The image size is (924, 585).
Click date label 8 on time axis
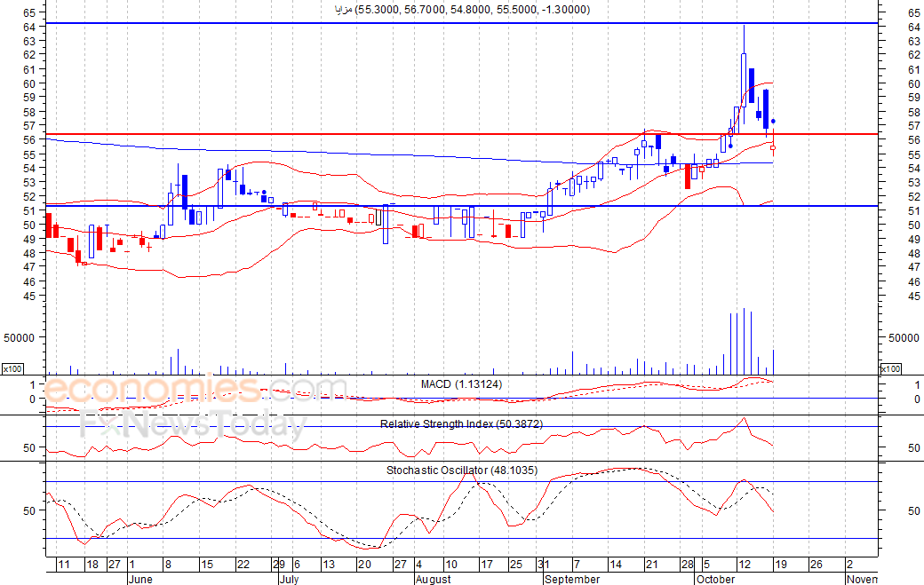click(168, 565)
